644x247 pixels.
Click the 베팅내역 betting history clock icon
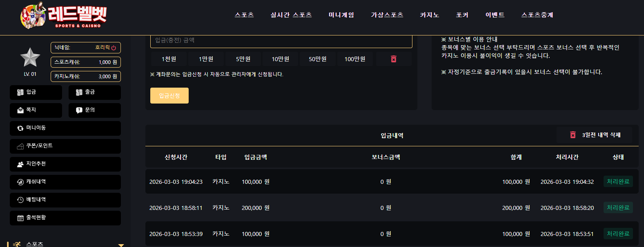(x=20, y=200)
